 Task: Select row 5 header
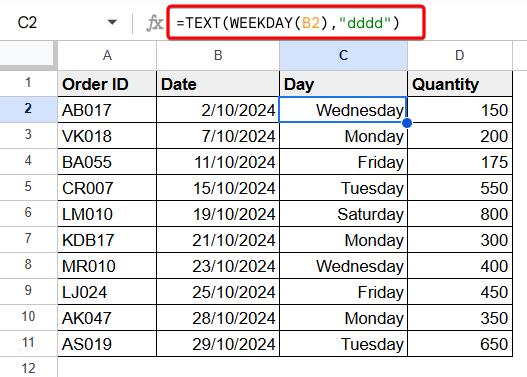28,187
